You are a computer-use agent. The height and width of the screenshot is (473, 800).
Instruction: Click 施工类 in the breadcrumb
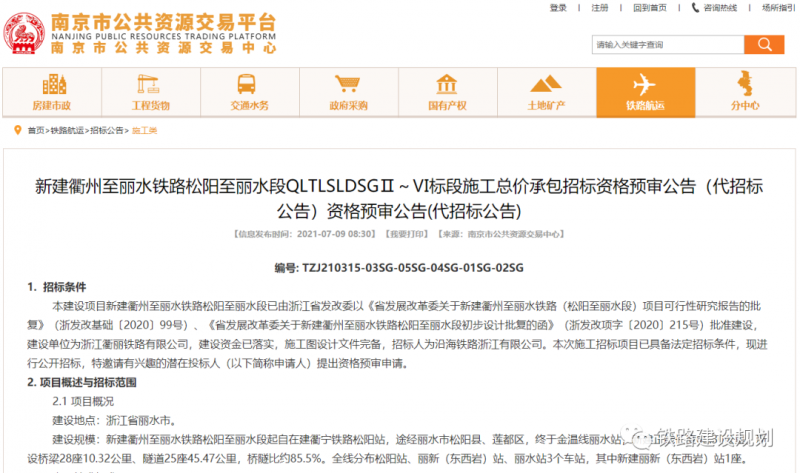point(144,130)
